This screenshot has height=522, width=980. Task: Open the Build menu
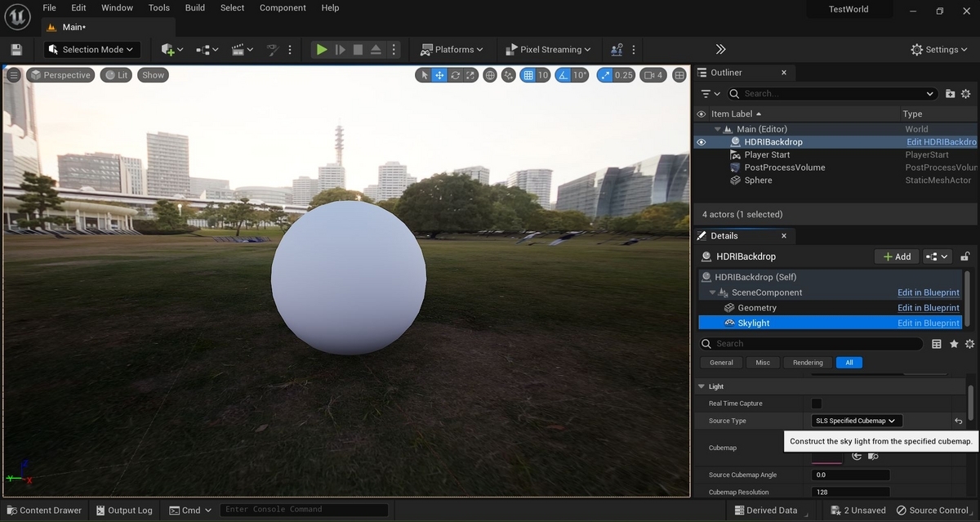point(195,8)
